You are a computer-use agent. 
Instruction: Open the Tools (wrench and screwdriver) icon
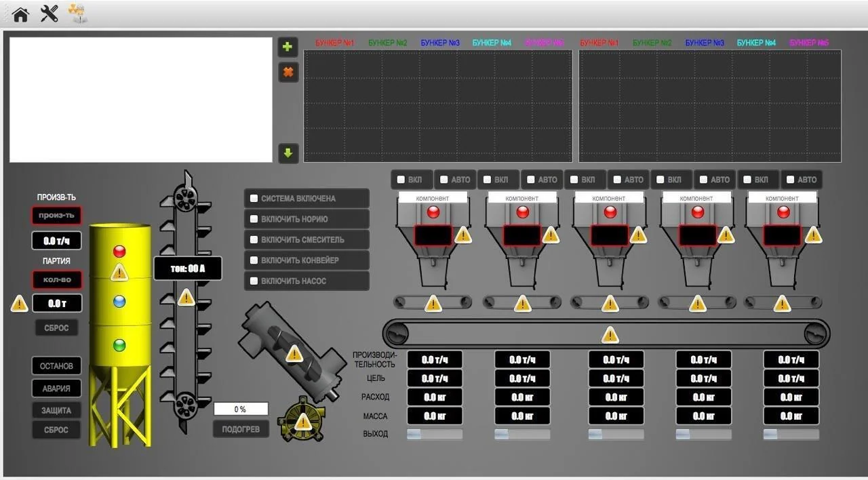click(x=49, y=14)
